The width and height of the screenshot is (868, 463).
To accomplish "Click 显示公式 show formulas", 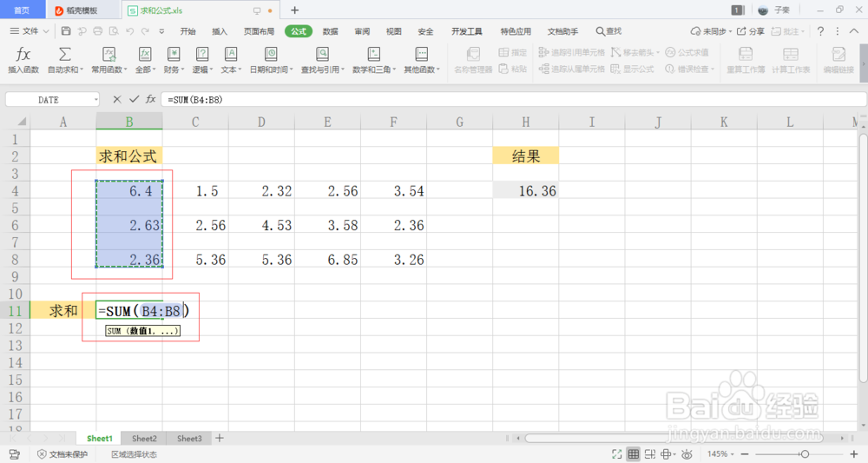I will tap(632, 69).
